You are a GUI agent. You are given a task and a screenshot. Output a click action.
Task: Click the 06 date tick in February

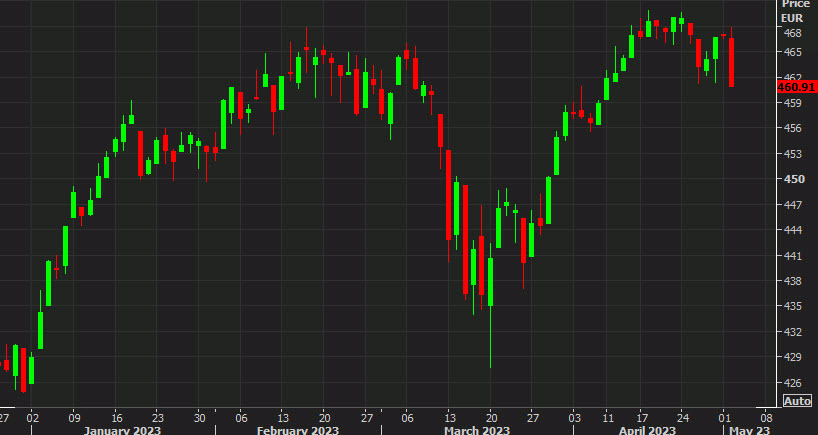point(241,418)
